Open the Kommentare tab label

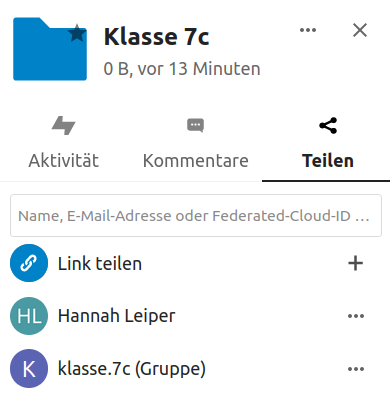click(196, 161)
